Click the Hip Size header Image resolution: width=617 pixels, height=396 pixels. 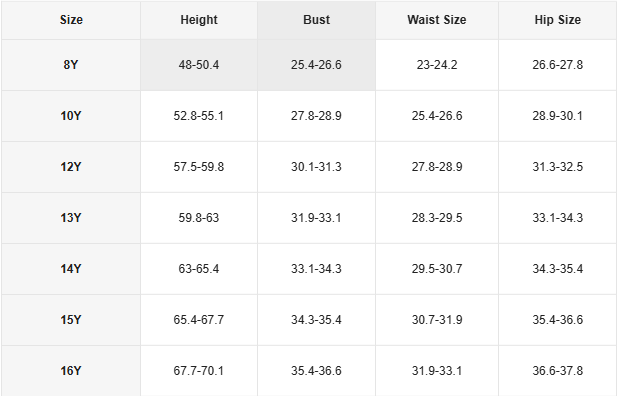click(558, 20)
